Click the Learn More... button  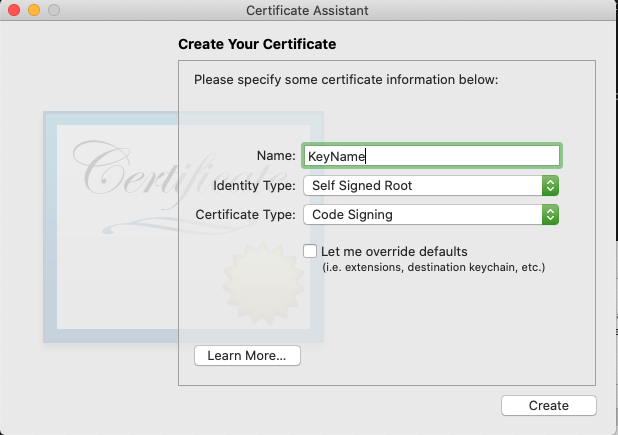click(247, 355)
